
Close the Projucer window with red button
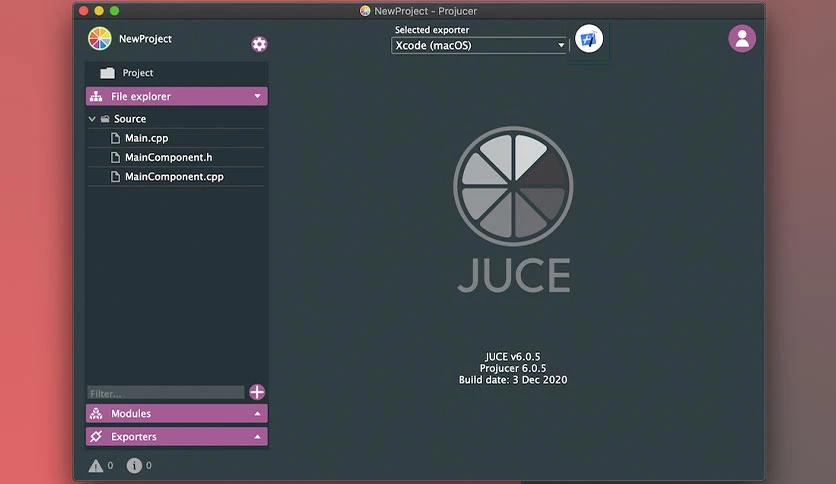pyautogui.click(x=83, y=11)
